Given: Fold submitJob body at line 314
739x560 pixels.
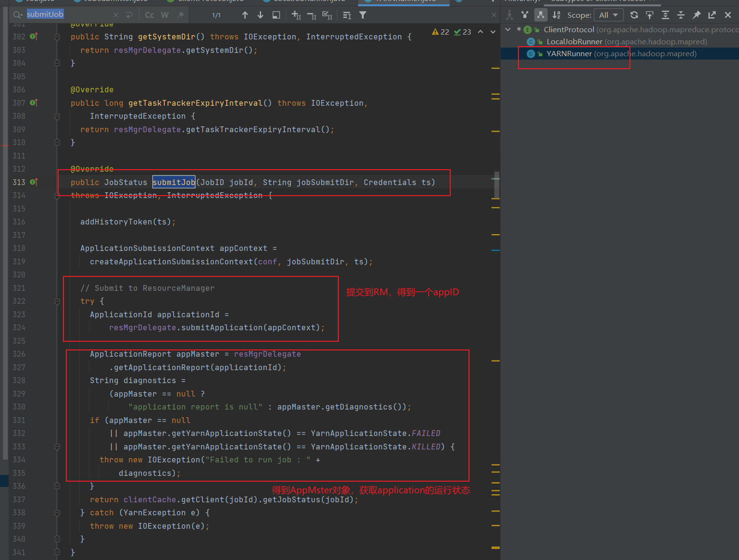Looking at the screenshot, I should [57, 196].
